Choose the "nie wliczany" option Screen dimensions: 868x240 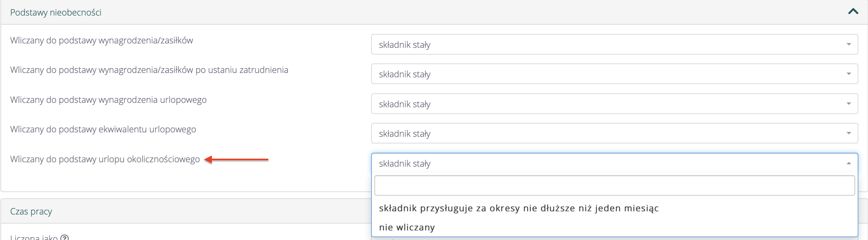(x=407, y=227)
